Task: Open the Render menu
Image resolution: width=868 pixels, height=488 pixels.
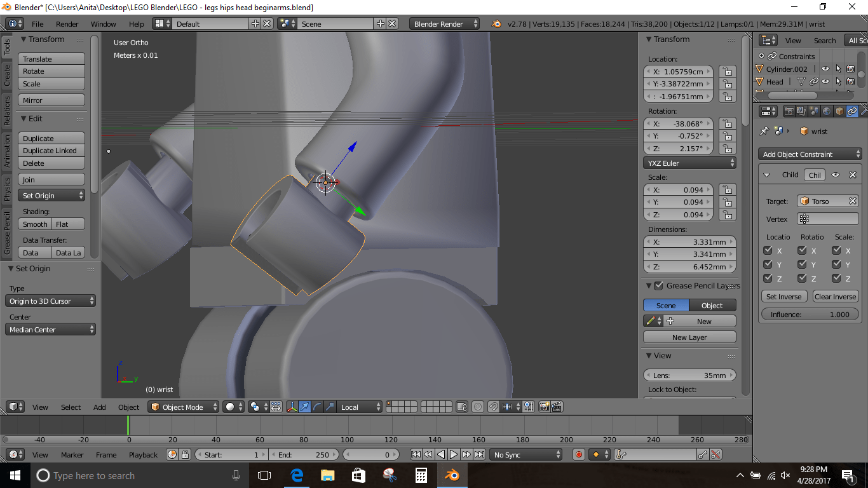Action: pos(67,24)
